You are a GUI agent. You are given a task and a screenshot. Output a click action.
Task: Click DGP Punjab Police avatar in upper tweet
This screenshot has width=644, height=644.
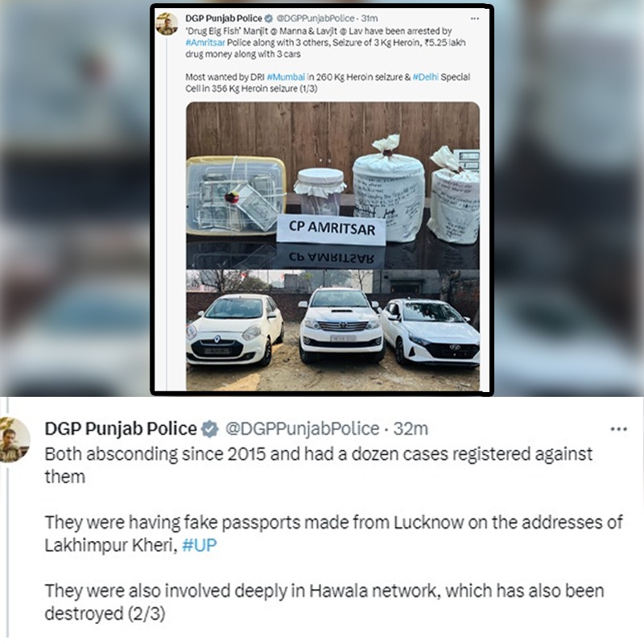pyautogui.click(x=167, y=24)
